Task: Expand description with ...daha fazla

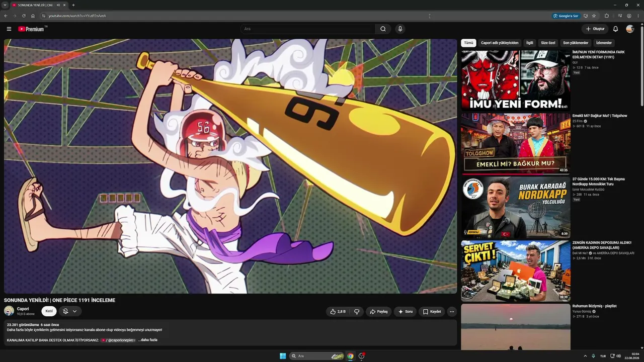Action: 147,340
